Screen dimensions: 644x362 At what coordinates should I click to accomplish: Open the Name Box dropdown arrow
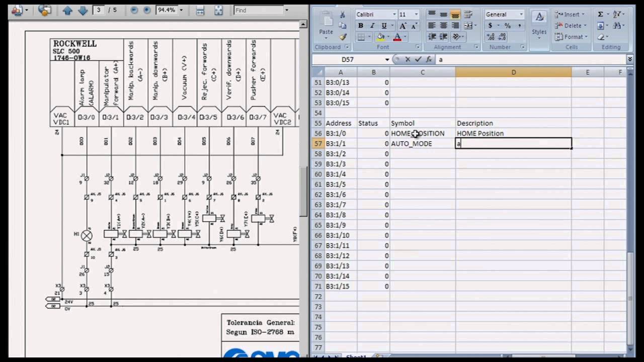pyautogui.click(x=387, y=59)
